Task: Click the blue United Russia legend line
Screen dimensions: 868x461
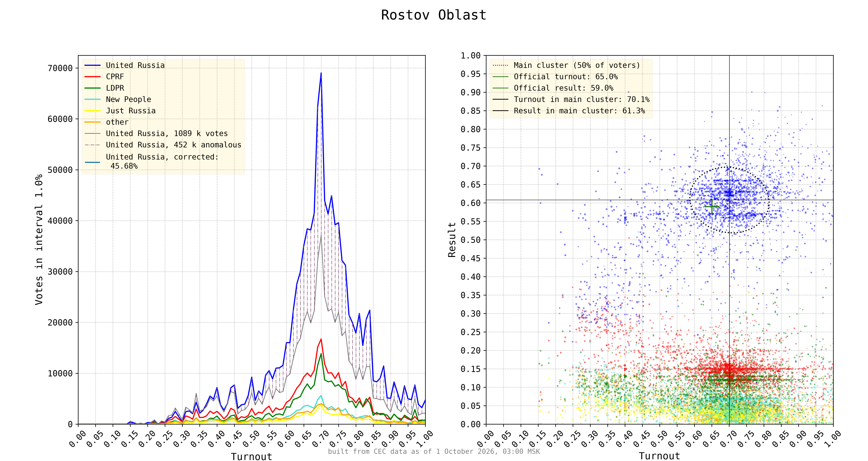Action: point(92,65)
